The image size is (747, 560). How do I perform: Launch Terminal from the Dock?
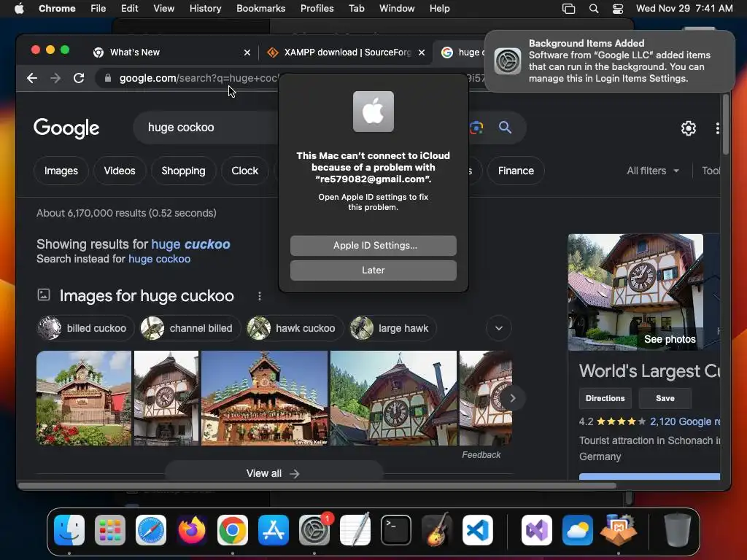[x=396, y=530]
